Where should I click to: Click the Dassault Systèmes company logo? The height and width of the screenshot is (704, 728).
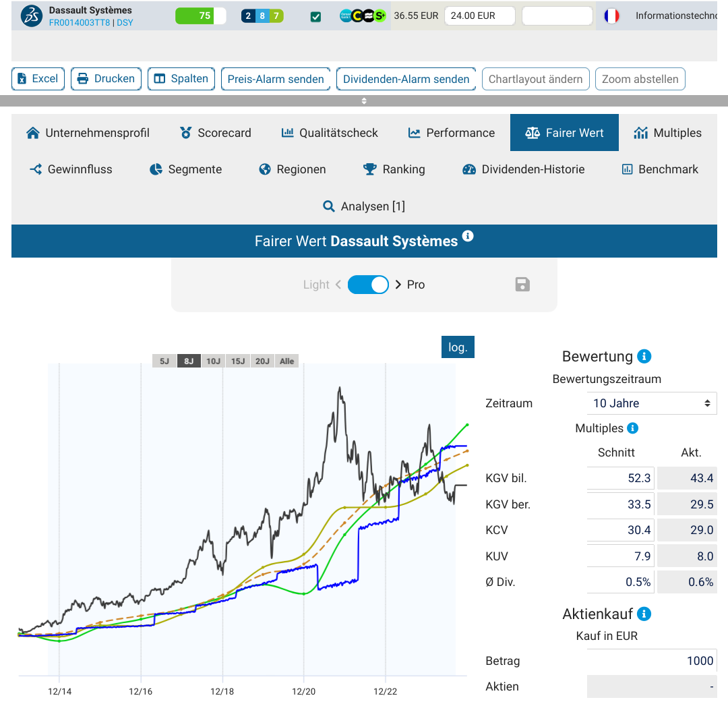pyautogui.click(x=32, y=16)
